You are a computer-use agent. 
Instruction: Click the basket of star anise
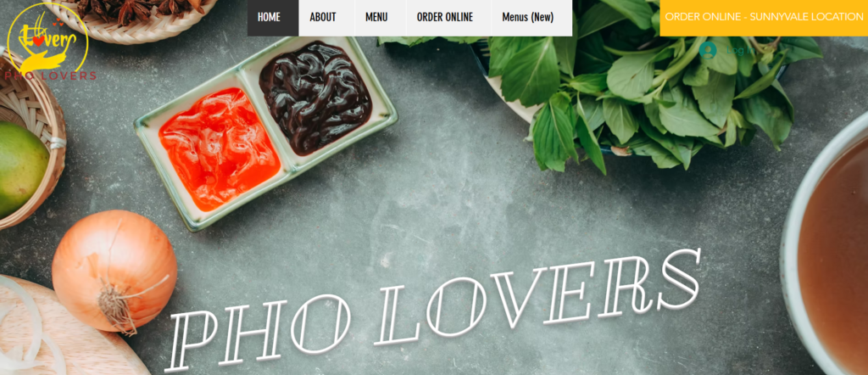(133, 18)
